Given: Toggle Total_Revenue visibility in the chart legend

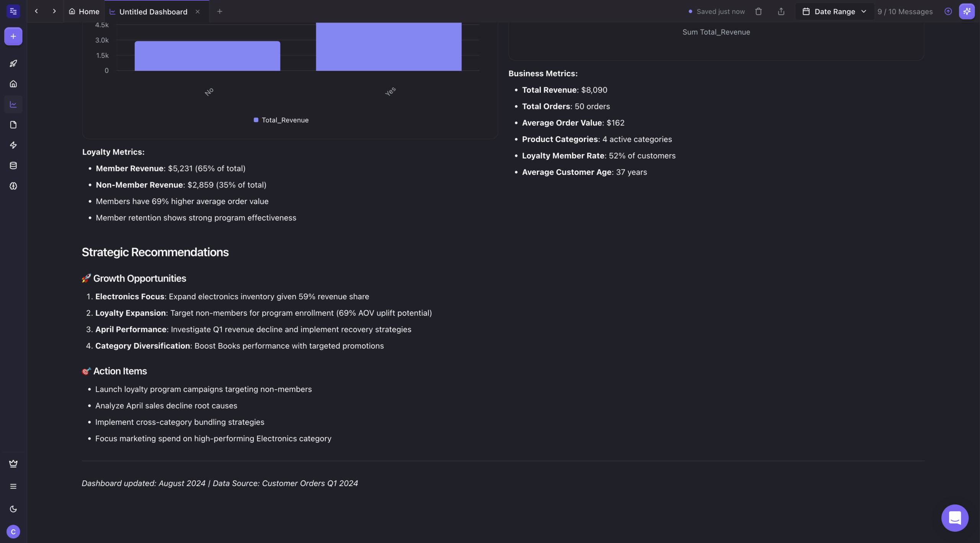Looking at the screenshot, I should (281, 120).
